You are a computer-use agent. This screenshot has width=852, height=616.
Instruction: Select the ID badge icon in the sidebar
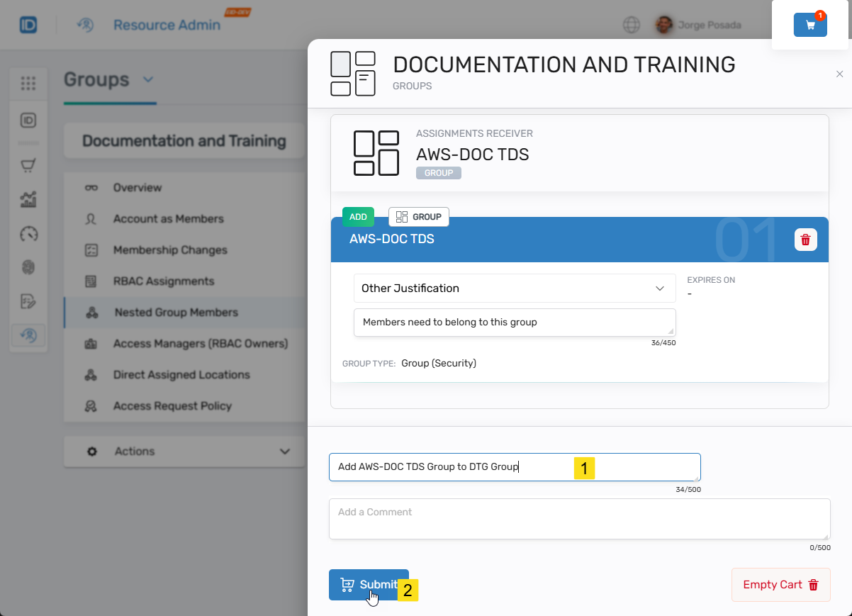click(28, 121)
